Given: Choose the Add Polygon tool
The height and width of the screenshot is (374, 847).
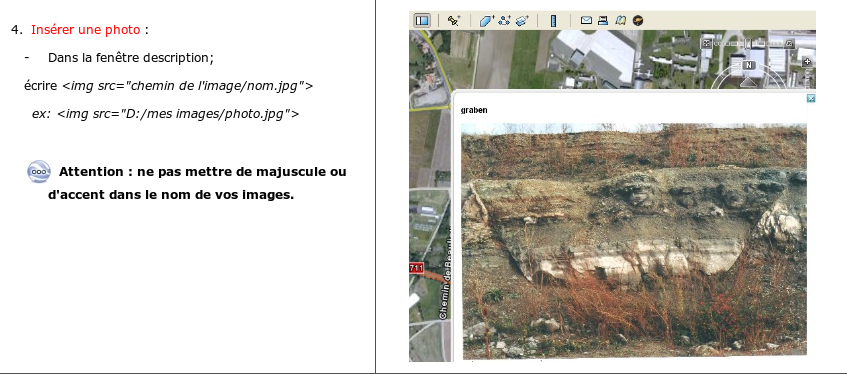Looking at the screenshot, I should click(487, 21).
